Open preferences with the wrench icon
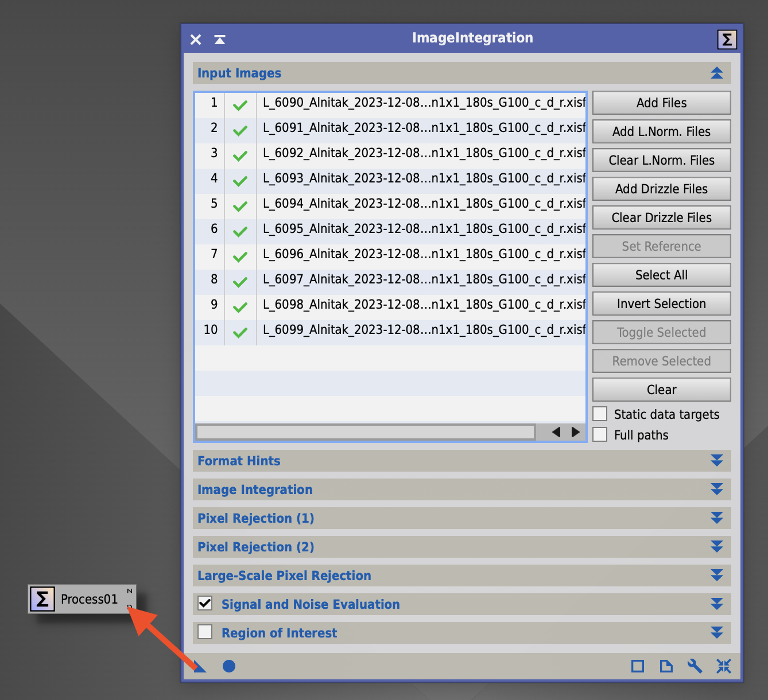This screenshot has width=768, height=700. [695, 666]
